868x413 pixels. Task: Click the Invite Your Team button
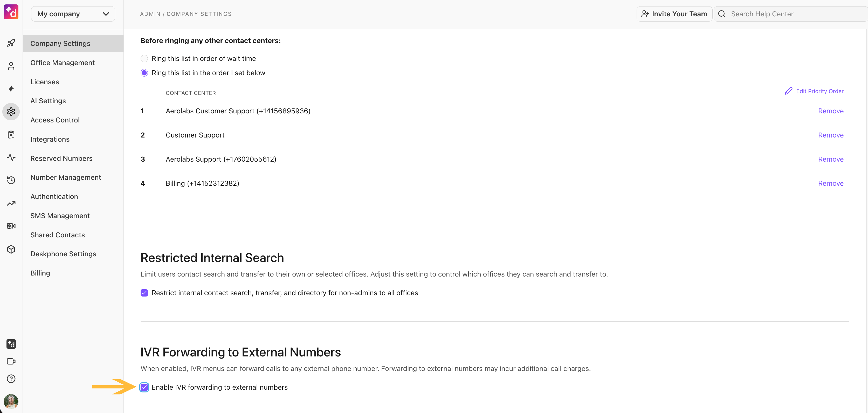[674, 14]
